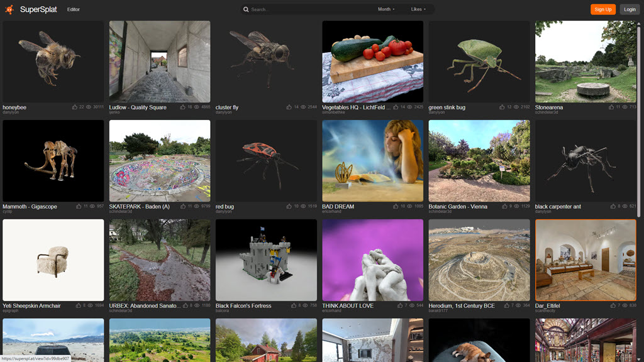
Task: Click the SuperSplat logo icon
Action: [9, 9]
